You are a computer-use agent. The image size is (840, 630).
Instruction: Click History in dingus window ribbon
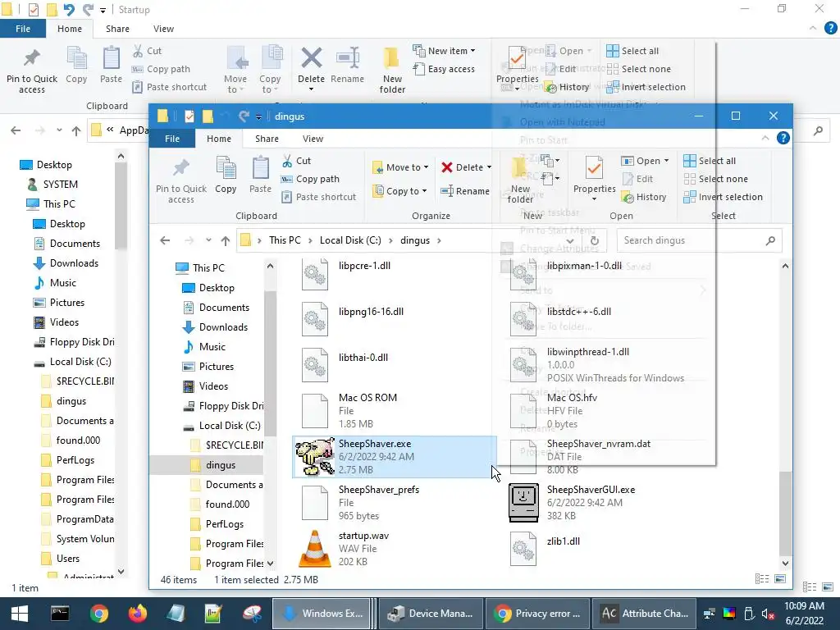coord(643,197)
